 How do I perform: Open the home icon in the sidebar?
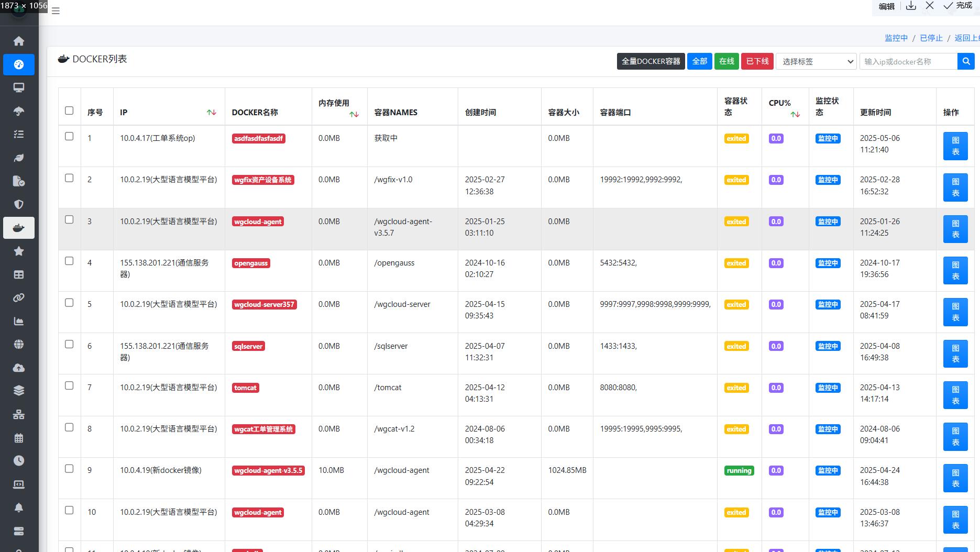(19, 40)
